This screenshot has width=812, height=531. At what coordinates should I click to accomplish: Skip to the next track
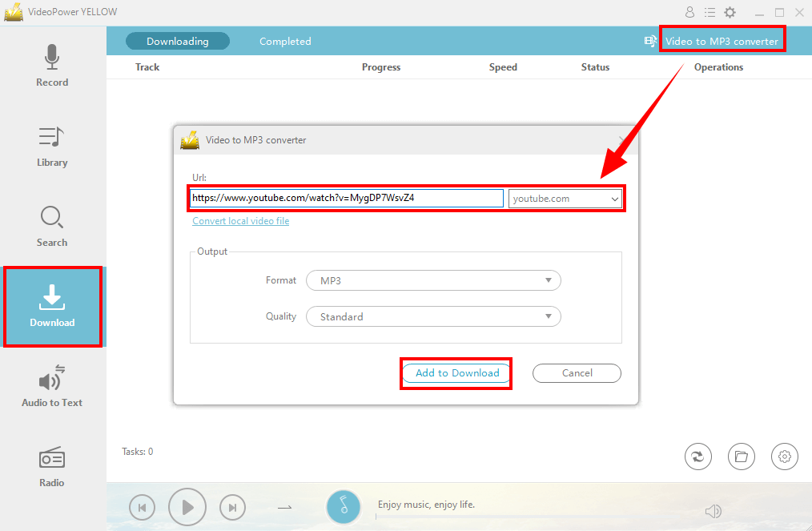click(232, 508)
